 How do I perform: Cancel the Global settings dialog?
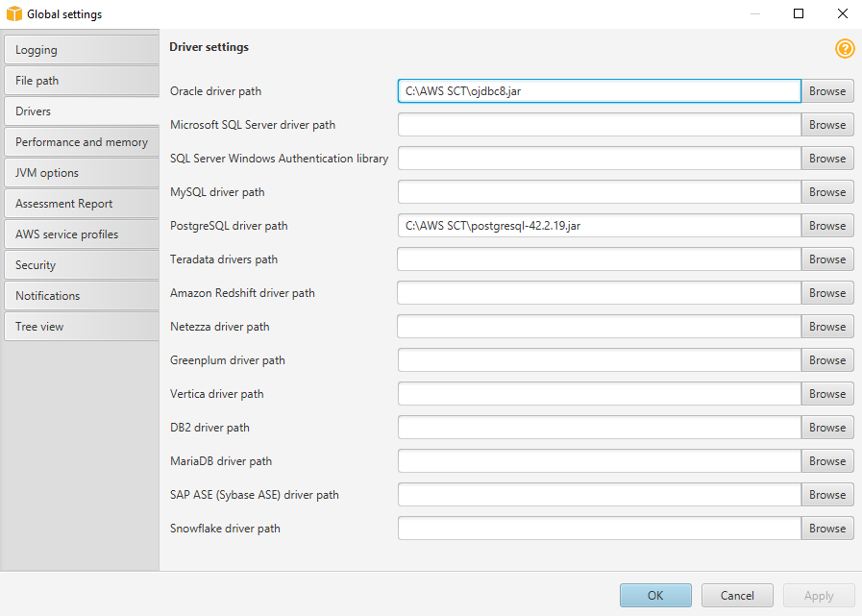click(737, 595)
